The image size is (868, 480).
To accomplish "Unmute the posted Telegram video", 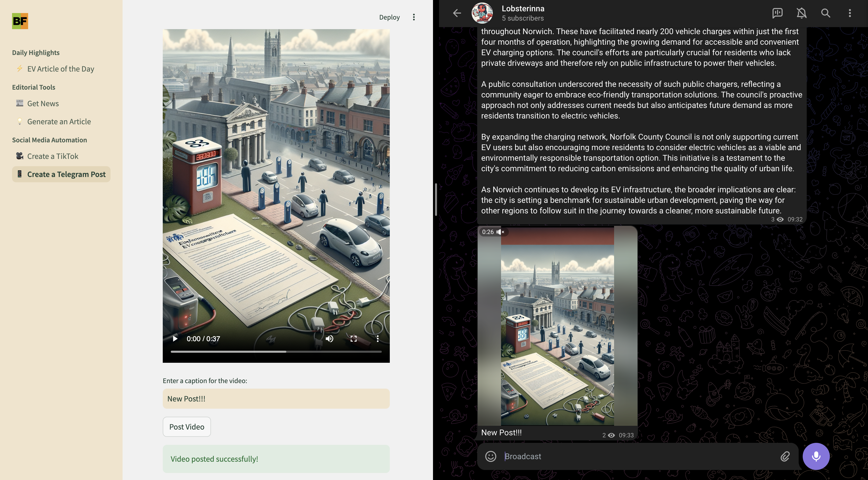I will tap(500, 232).
